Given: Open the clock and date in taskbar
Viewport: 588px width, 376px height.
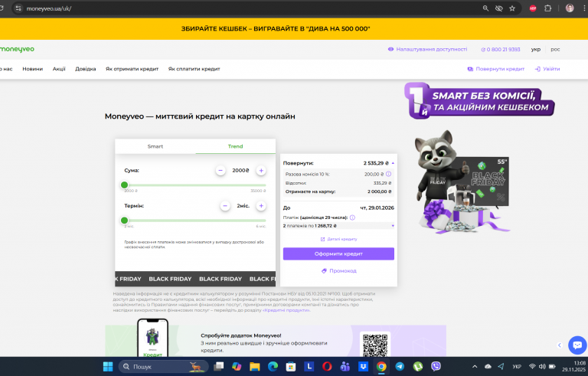Looking at the screenshot, I should click(x=573, y=367).
